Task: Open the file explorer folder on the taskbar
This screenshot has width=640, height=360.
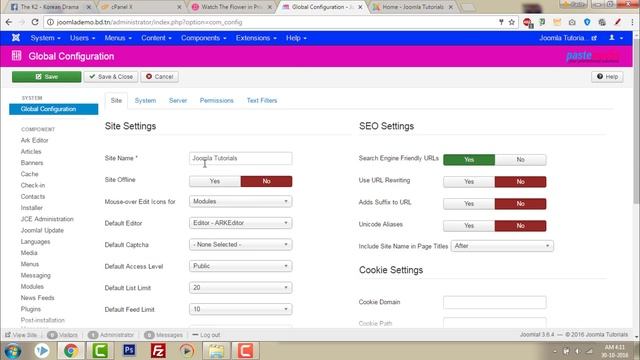Action: pos(216,351)
